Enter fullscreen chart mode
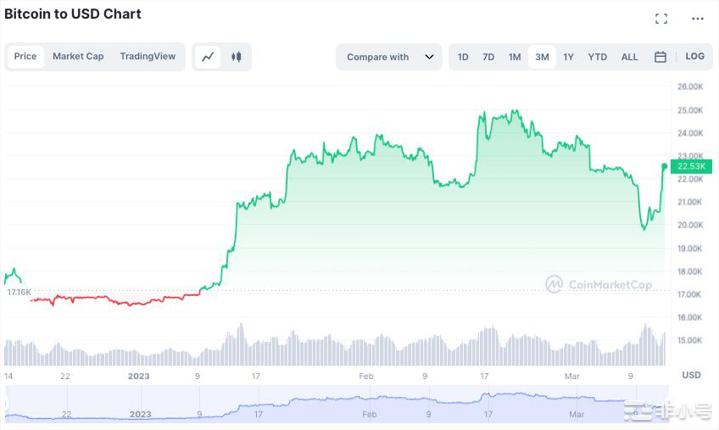 [x=661, y=18]
